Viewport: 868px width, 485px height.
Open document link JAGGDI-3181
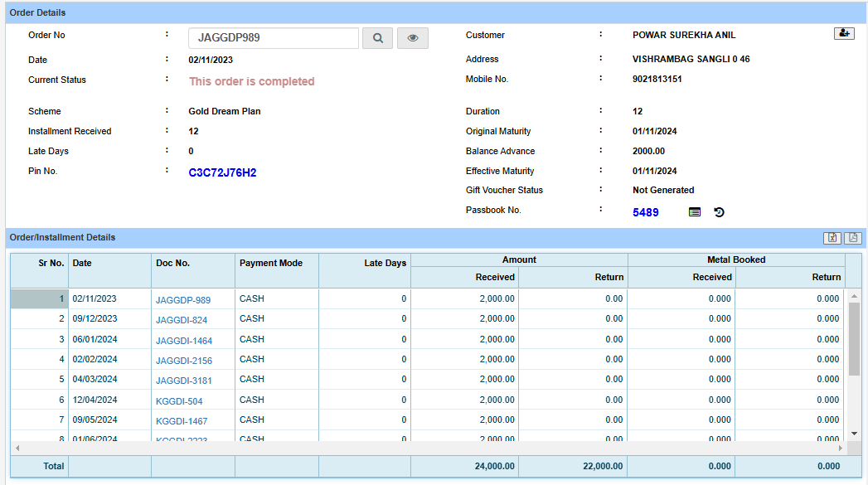coord(184,381)
